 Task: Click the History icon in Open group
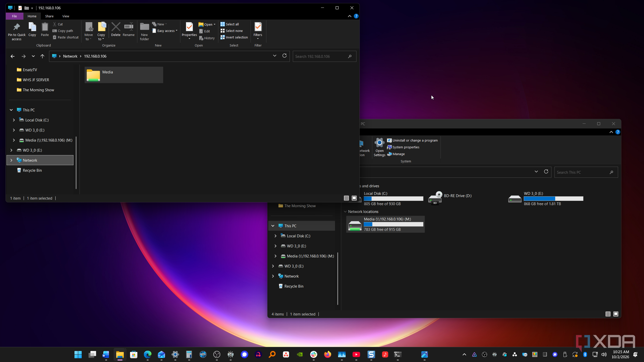point(201,38)
